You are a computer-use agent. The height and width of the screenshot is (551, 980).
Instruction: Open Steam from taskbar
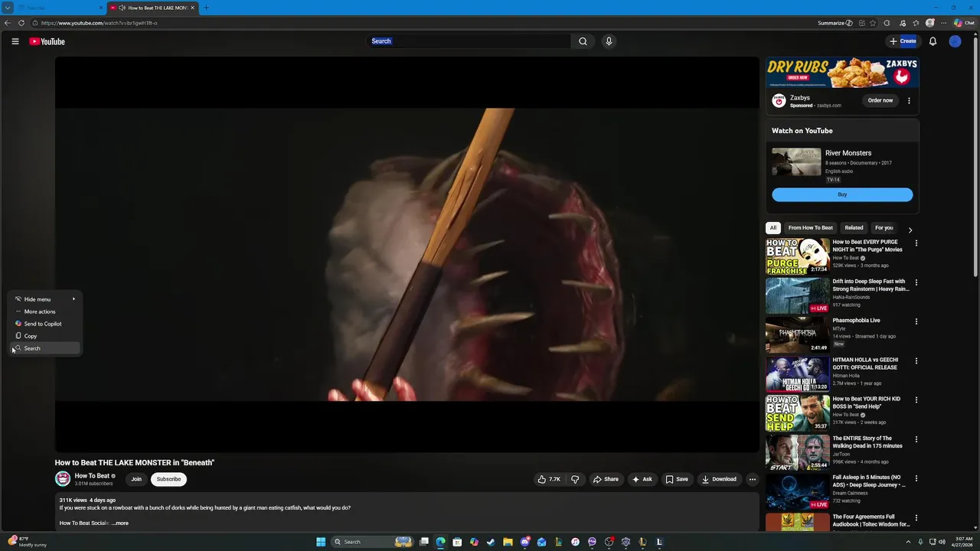pos(491,542)
